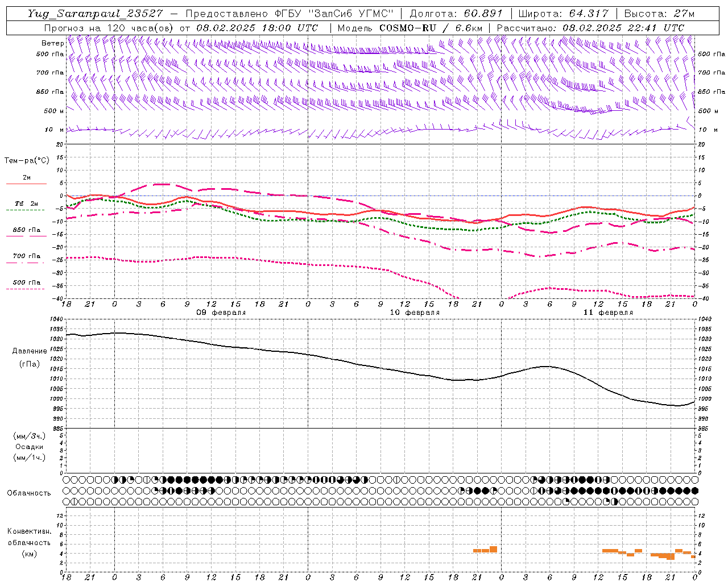
Task: Click the text Прогноз на 120 часа(ов)
Action: point(109,28)
